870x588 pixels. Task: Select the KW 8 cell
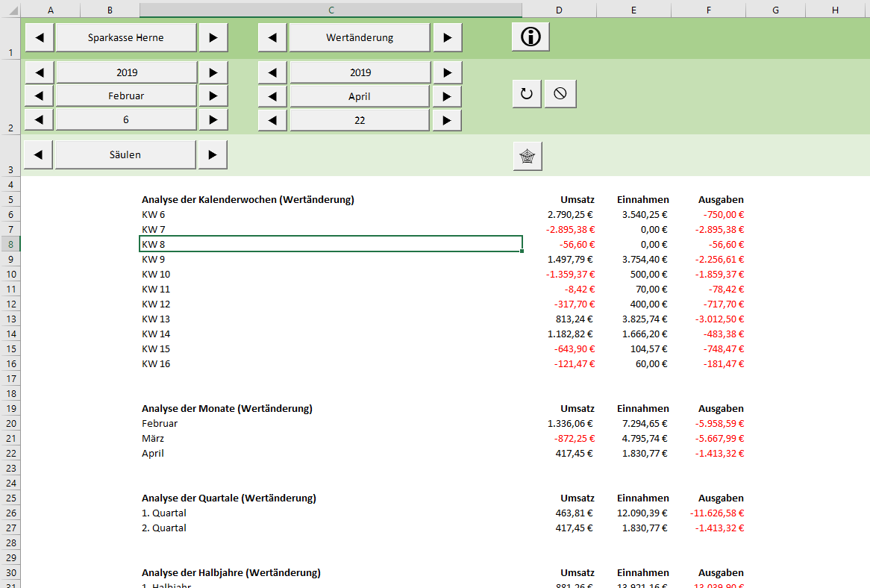click(331, 244)
